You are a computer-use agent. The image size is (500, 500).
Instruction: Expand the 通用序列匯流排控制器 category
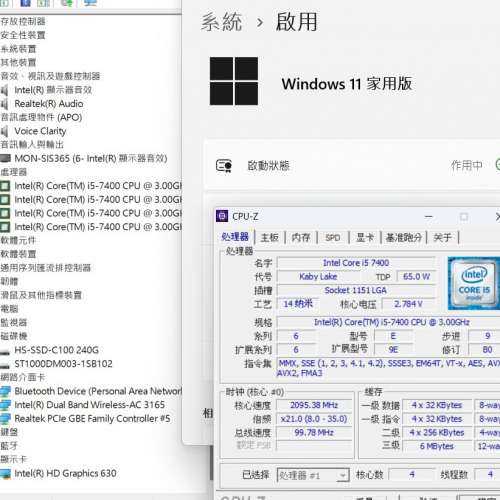tap(46, 268)
